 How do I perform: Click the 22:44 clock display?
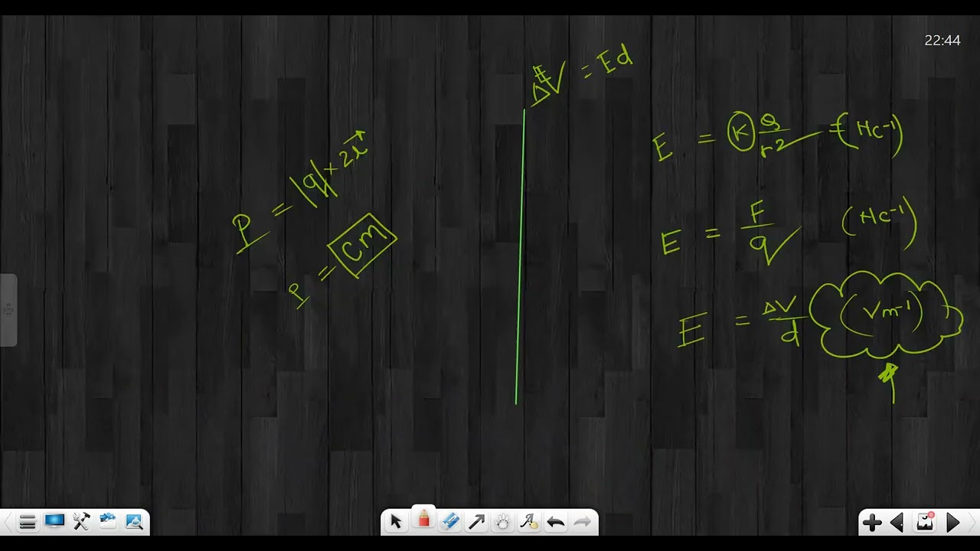942,41
